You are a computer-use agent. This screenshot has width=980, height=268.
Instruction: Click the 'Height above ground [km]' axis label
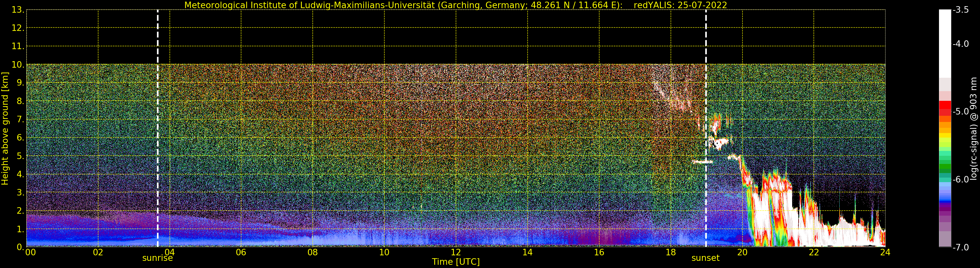(x=5, y=128)
